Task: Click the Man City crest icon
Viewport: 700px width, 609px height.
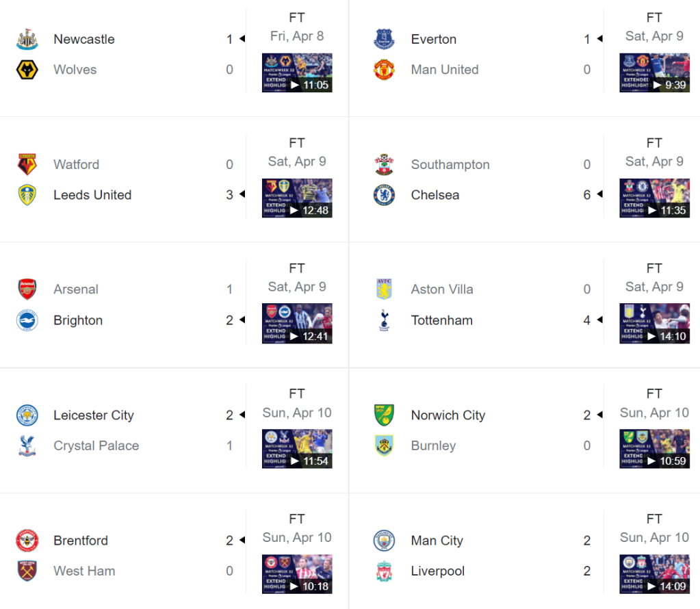Action: tap(385, 541)
